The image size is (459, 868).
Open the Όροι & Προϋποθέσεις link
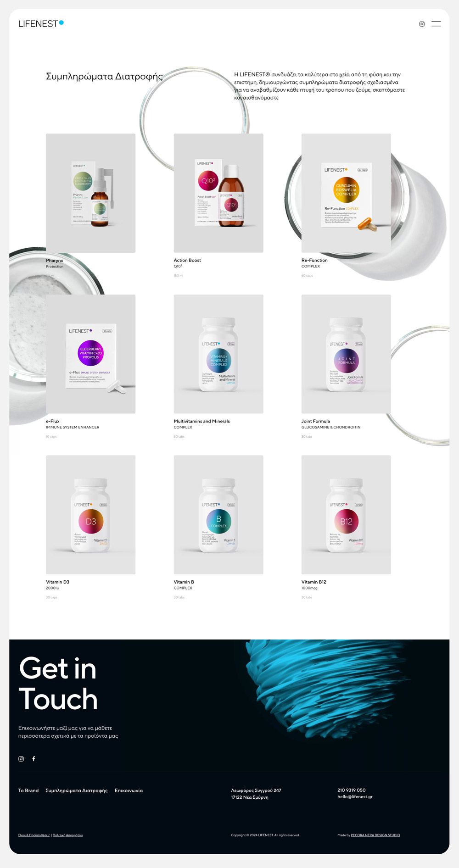[34, 835]
